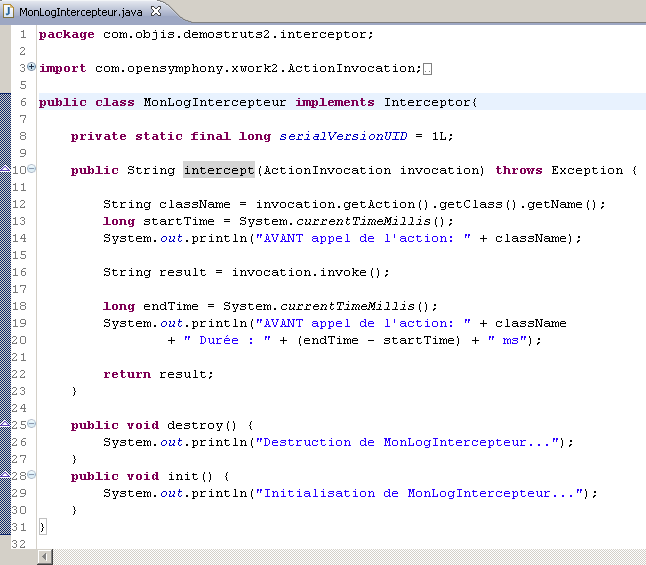Click the implements marker beside line 25
Screen dimensions: 646x565
pos(4,426)
